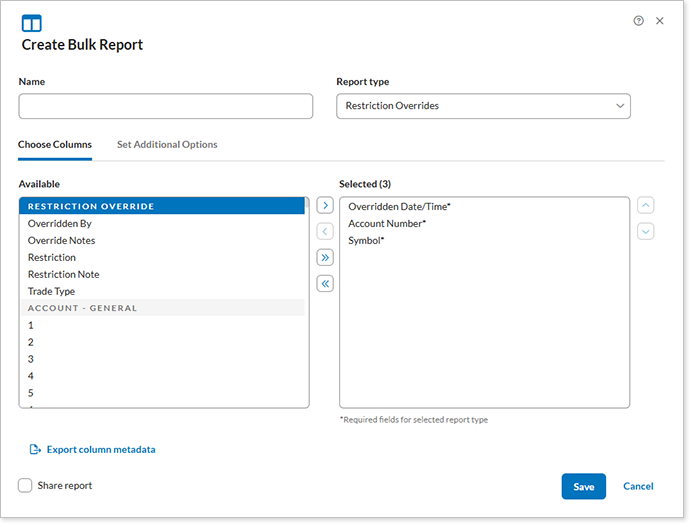Image resolution: width=693 pixels, height=527 pixels.
Task: Select the Choose Columns tab
Action: click(55, 145)
